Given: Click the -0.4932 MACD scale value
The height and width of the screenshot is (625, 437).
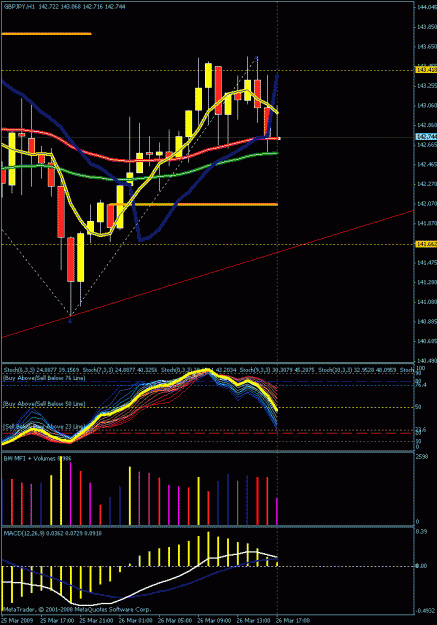Looking at the screenshot, I should (425, 611).
